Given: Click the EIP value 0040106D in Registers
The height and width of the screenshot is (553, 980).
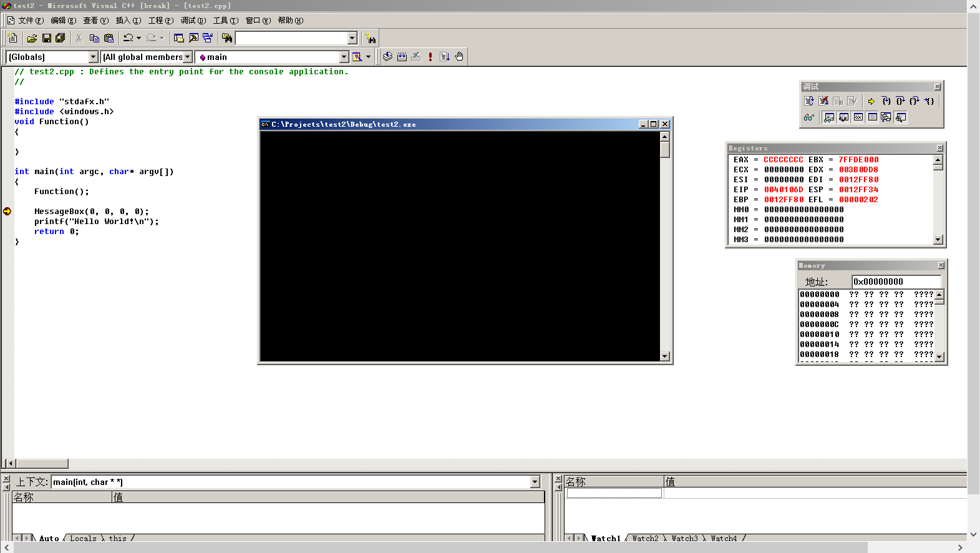Looking at the screenshot, I should tap(784, 190).
